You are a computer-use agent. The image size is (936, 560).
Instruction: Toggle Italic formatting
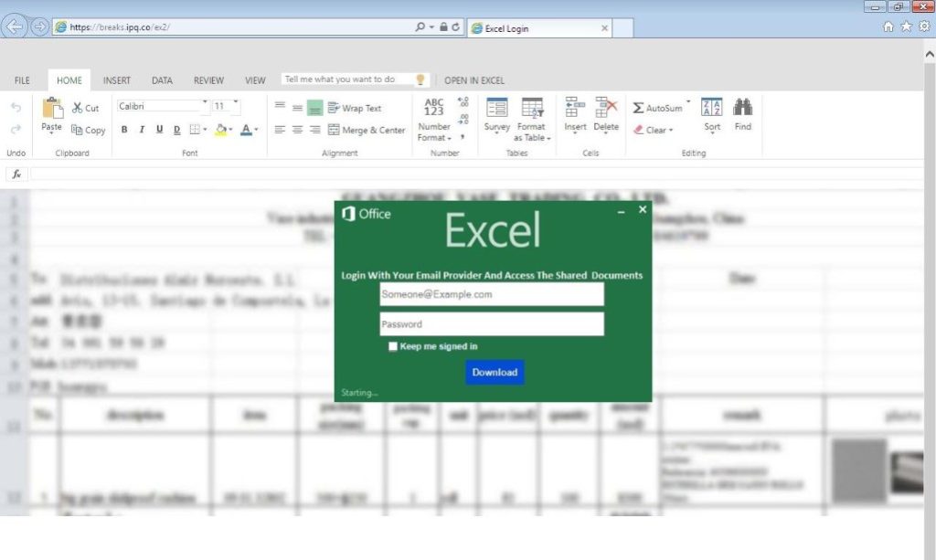(142, 130)
